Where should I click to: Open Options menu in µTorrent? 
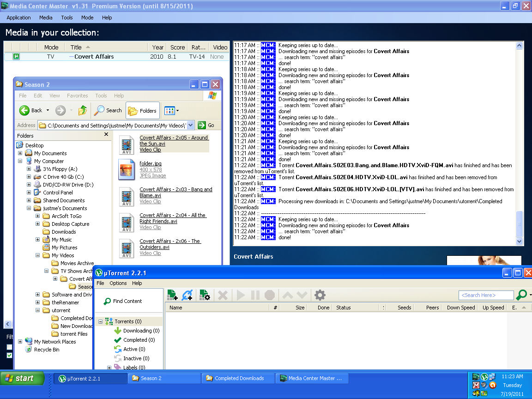(118, 283)
